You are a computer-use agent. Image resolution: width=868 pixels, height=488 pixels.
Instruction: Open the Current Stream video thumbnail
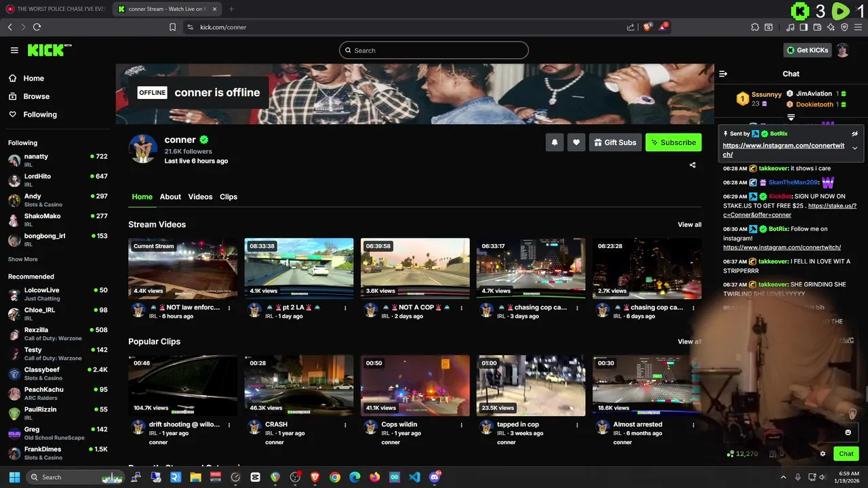183,268
